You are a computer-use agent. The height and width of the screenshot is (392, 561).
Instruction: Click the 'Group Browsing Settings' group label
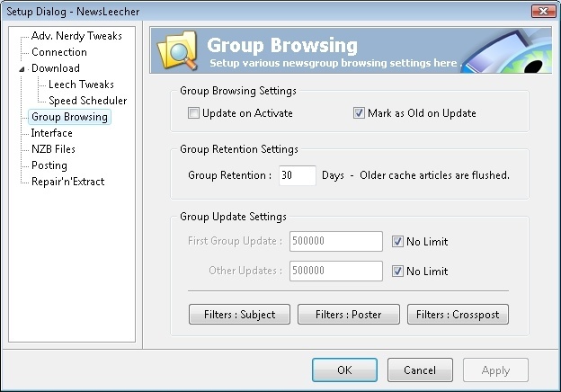click(238, 91)
